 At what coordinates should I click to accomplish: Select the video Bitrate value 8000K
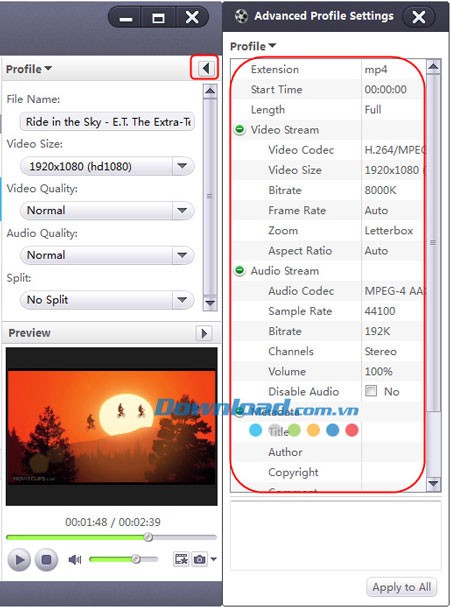pyautogui.click(x=381, y=190)
